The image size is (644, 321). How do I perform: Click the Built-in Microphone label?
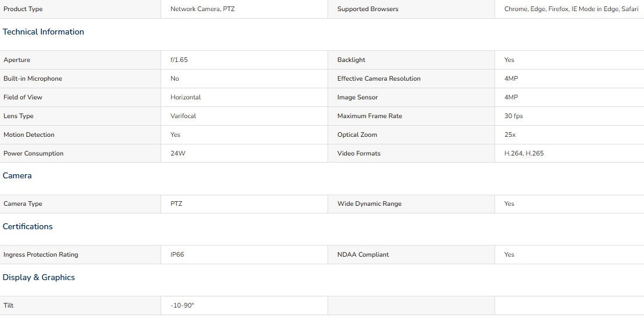pyautogui.click(x=33, y=78)
